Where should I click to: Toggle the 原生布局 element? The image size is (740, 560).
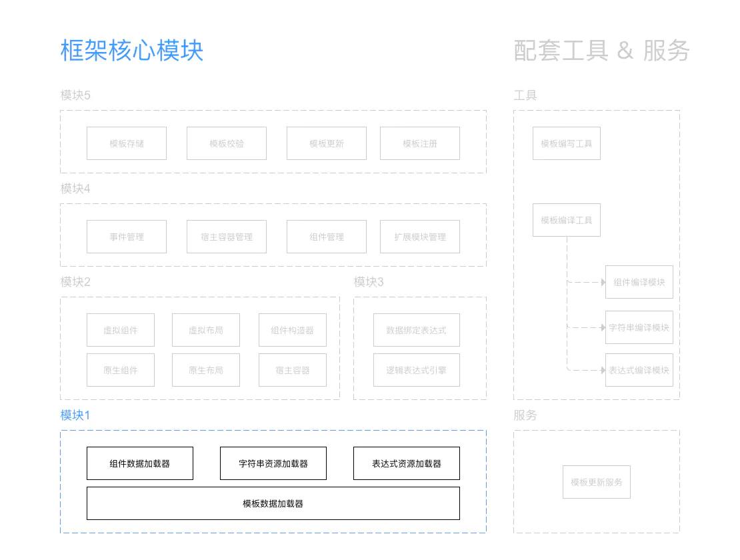[x=205, y=369]
